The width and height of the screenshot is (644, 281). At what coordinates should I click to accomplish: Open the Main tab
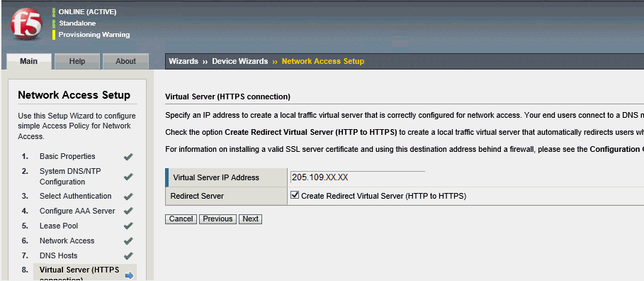point(29,61)
